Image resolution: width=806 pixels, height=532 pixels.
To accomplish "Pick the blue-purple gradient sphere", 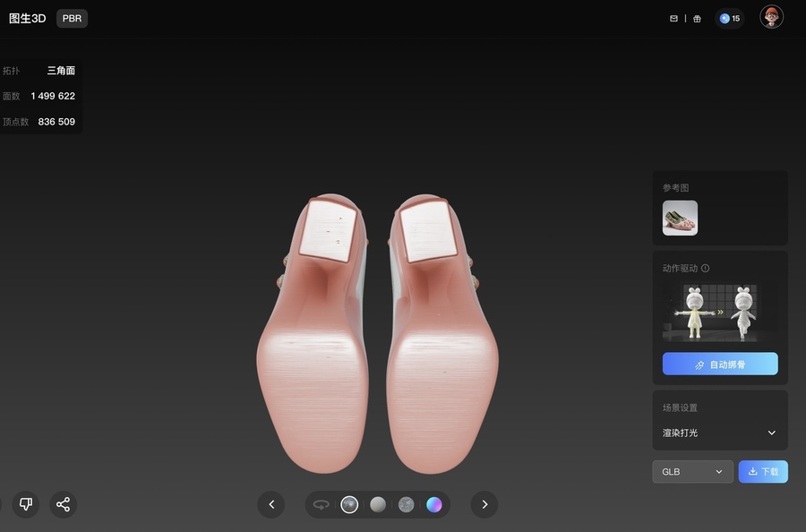I will point(434,504).
